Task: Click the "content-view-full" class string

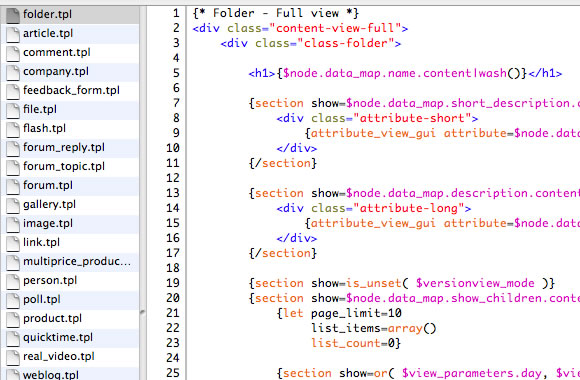Action: pyautogui.click(x=335, y=28)
